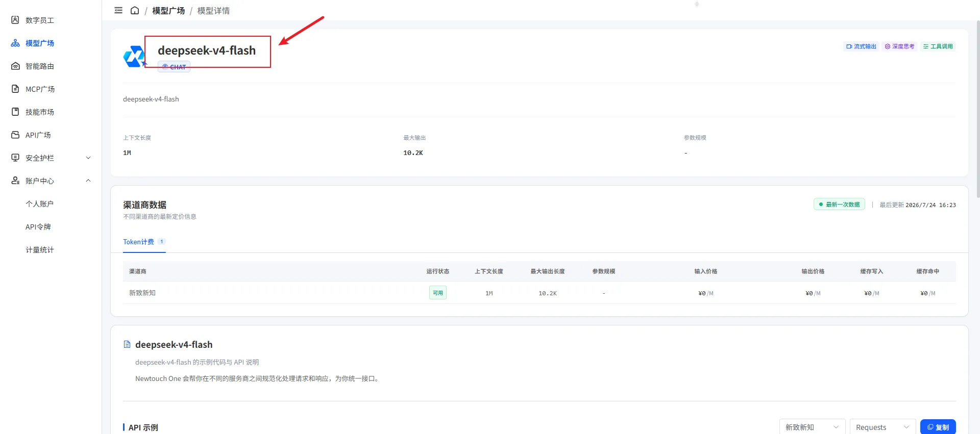Click the API广场 sidebar icon
Image resolution: width=980 pixels, height=434 pixels.
click(15, 135)
